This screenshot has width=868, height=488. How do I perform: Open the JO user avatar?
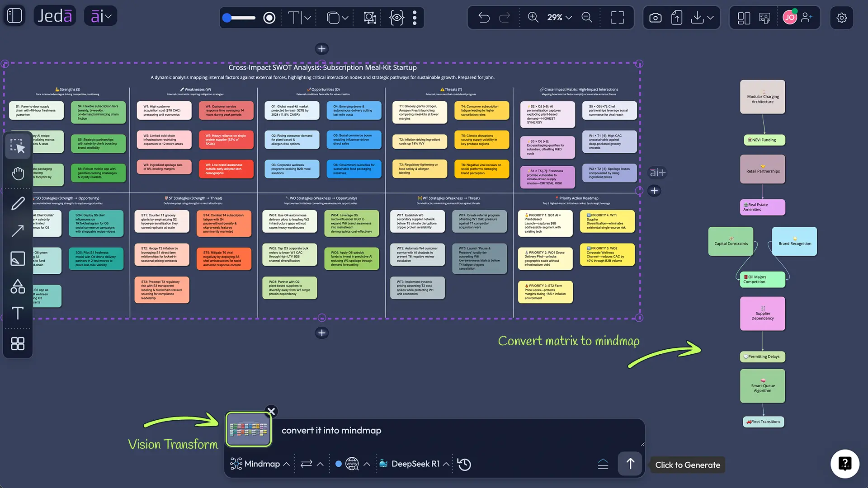pyautogui.click(x=789, y=17)
